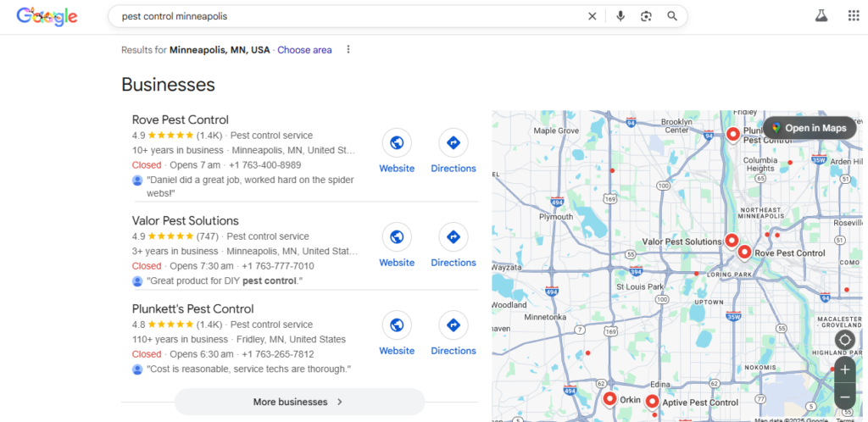Open the Rove Pest Control listing title
Image resolution: width=868 pixels, height=422 pixels.
click(181, 119)
